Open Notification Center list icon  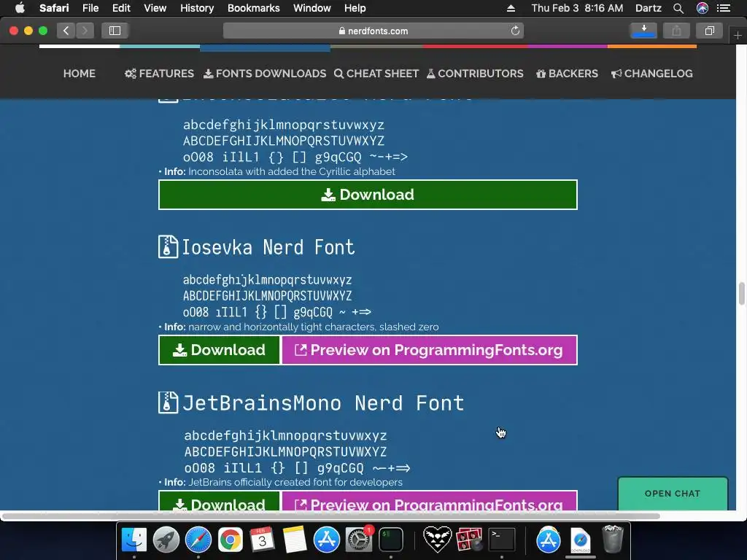724,8
